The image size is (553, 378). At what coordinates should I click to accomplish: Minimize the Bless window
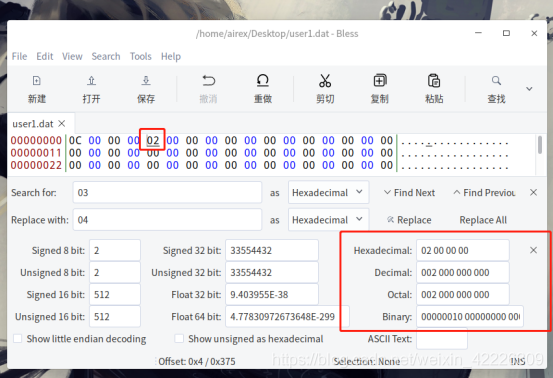pos(479,33)
